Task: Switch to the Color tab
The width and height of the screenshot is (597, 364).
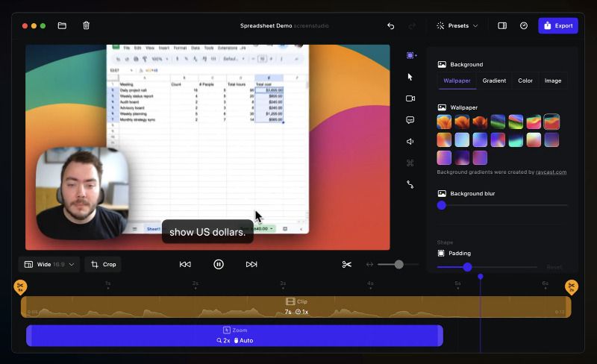Action: coord(525,81)
